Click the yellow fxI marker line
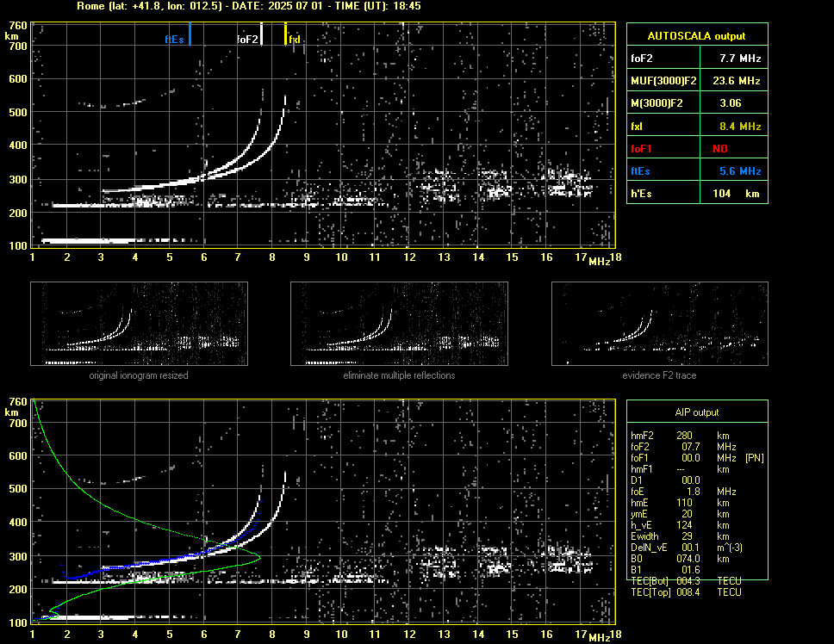The image size is (834, 644). (286, 34)
